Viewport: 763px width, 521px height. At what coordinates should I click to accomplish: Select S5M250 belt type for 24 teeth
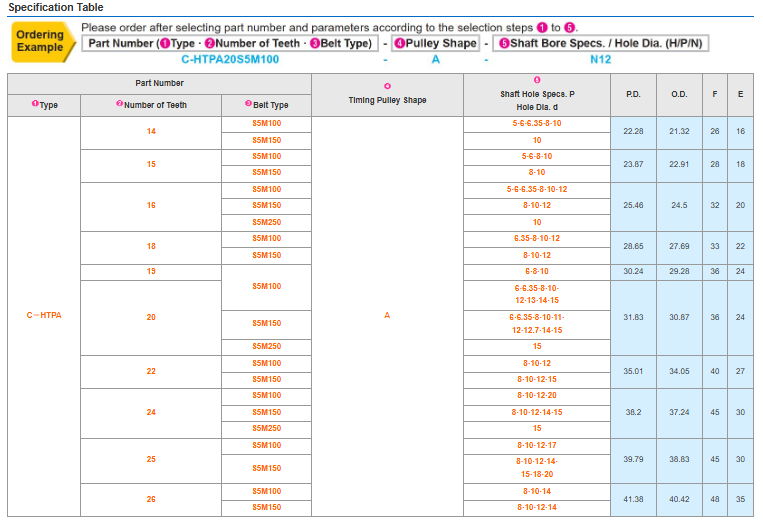266,429
